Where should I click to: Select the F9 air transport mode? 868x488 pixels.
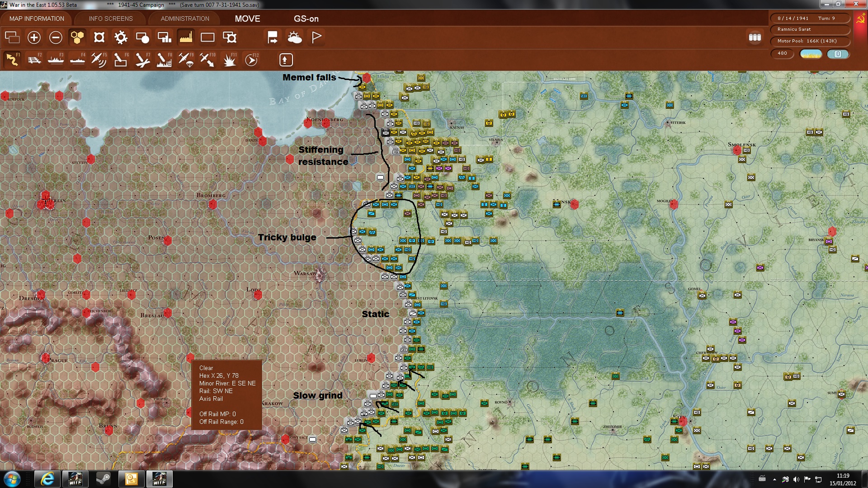coord(186,60)
